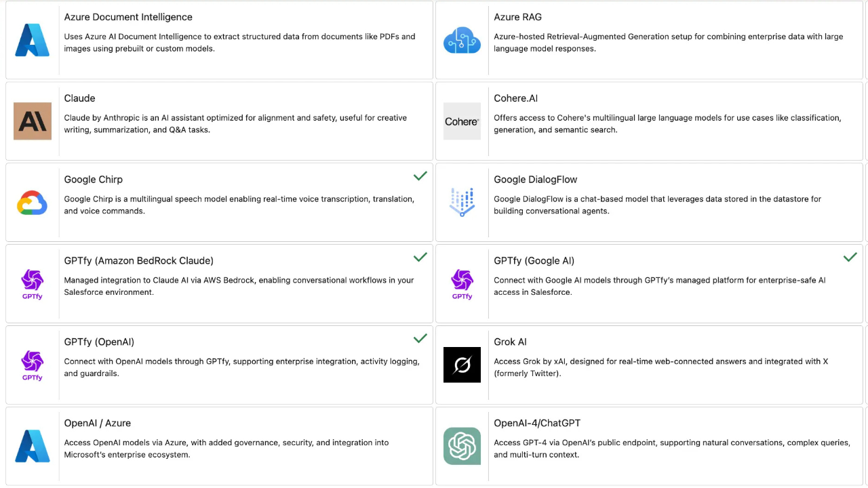
Task: Toggle the Google Chirp green checkmark
Action: pyautogui.click(x=420, y=176)
